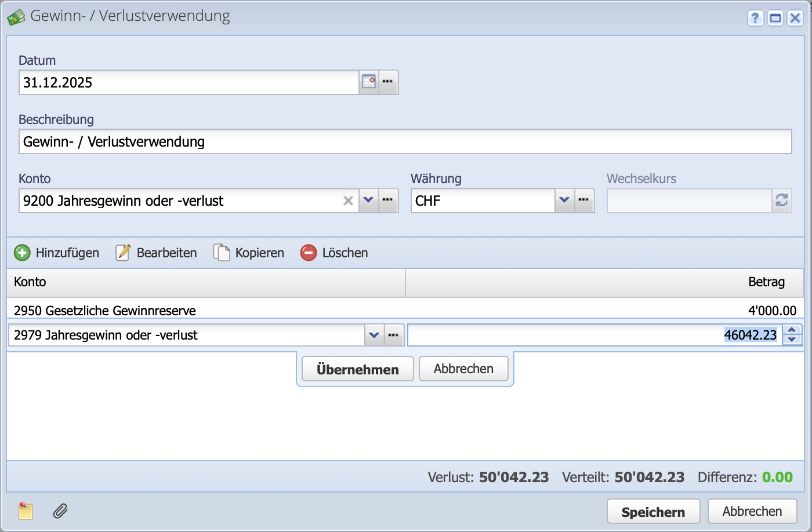Click the Wechselkurs refresh icon
The height and width of the screenshot is (532, 812).
pos(782,201)
